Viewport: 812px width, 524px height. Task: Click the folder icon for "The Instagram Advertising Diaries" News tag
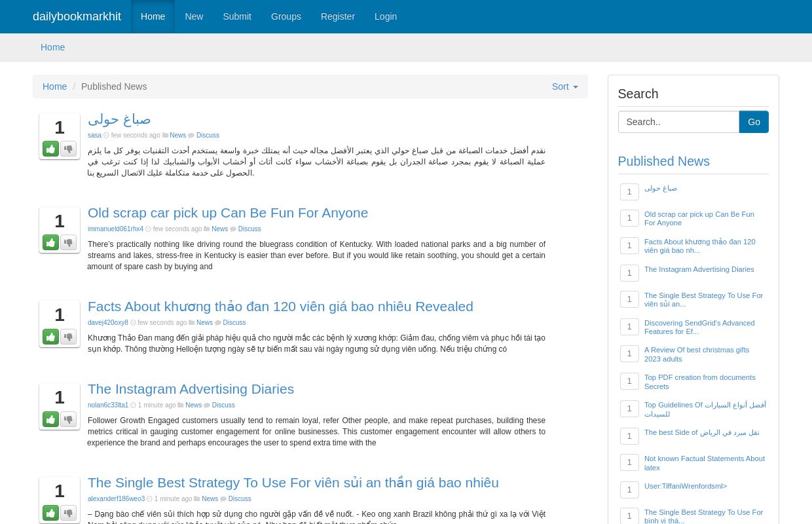(x=181, y=405)
